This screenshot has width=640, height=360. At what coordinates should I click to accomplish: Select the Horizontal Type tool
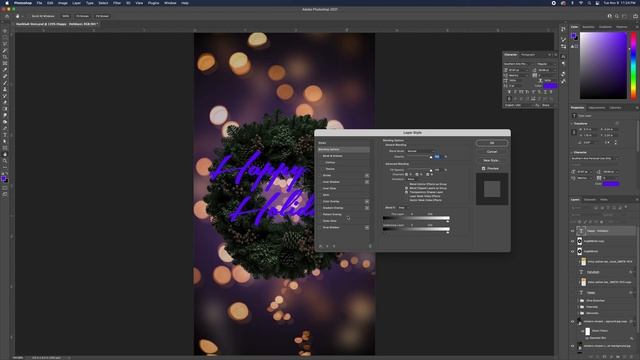[5, 135]
